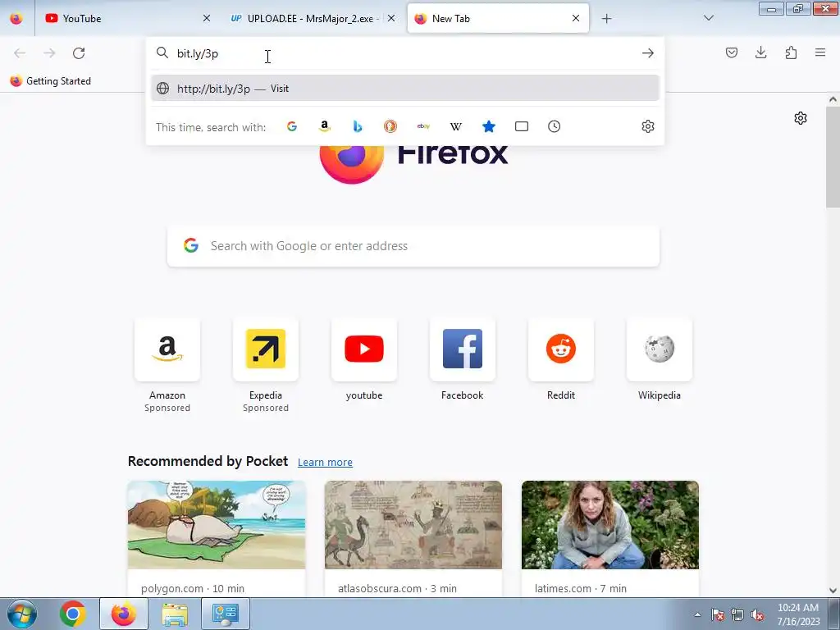Search open tabs with the tab icon
The width and height of the screenshot is (840, 630).
(521, 126)
